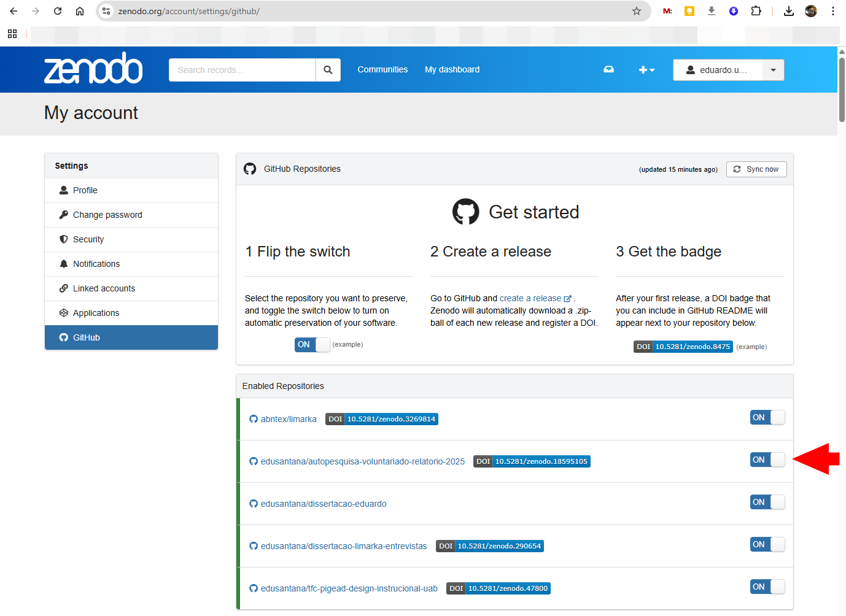Open the eduardo.u... user menu dropdown
Image resolution: width=846 pixels, height=616 pixels.
tap(718, 70)
